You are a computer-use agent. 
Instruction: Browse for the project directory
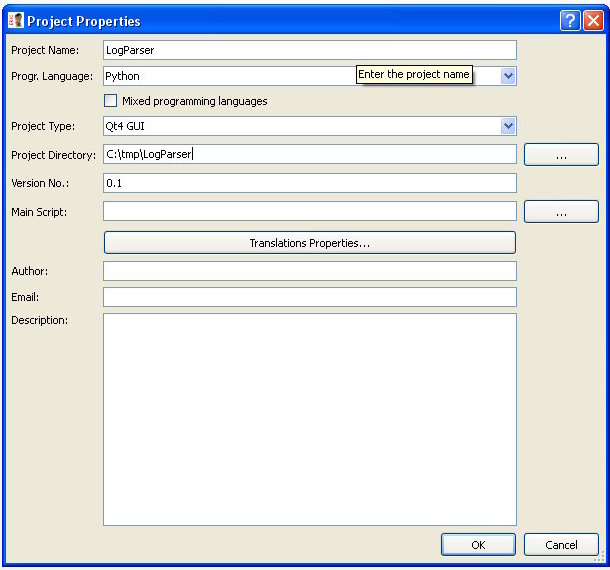pos(561,155)
